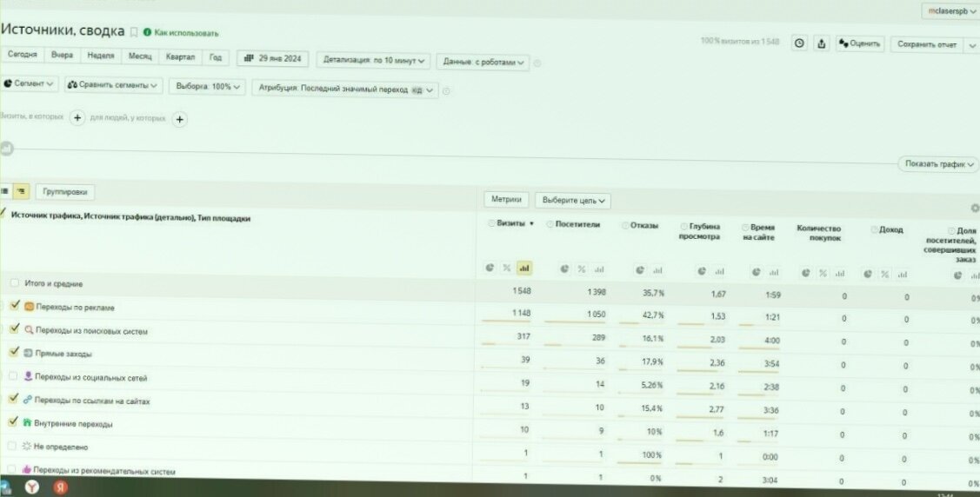
Task: Click the Оценить button
Action: (860, 43)
